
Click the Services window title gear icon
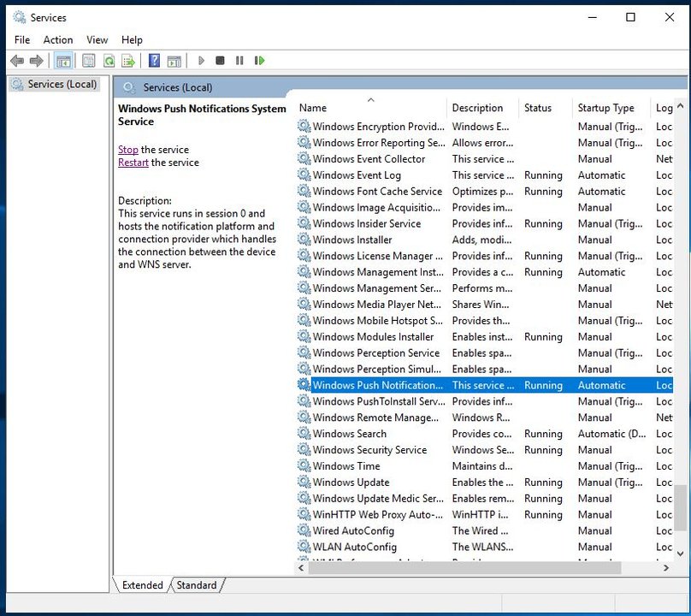(19, 17)
